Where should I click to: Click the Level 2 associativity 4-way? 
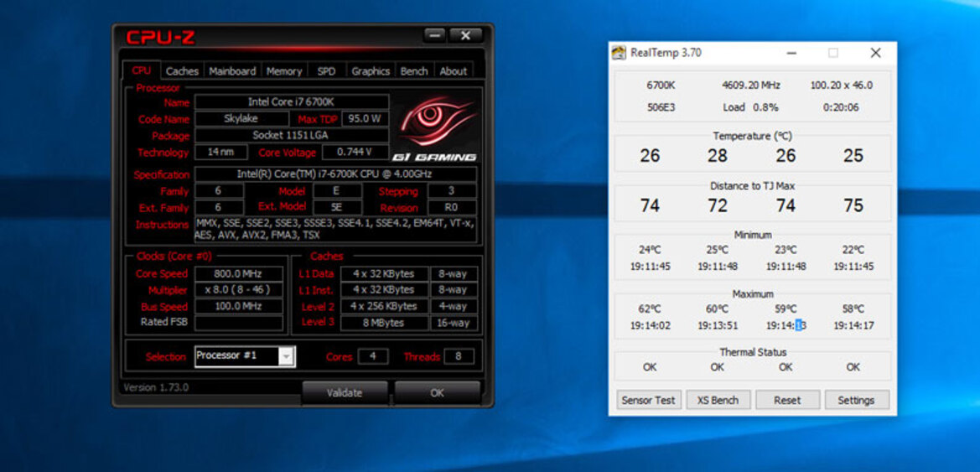coord(454,306)
